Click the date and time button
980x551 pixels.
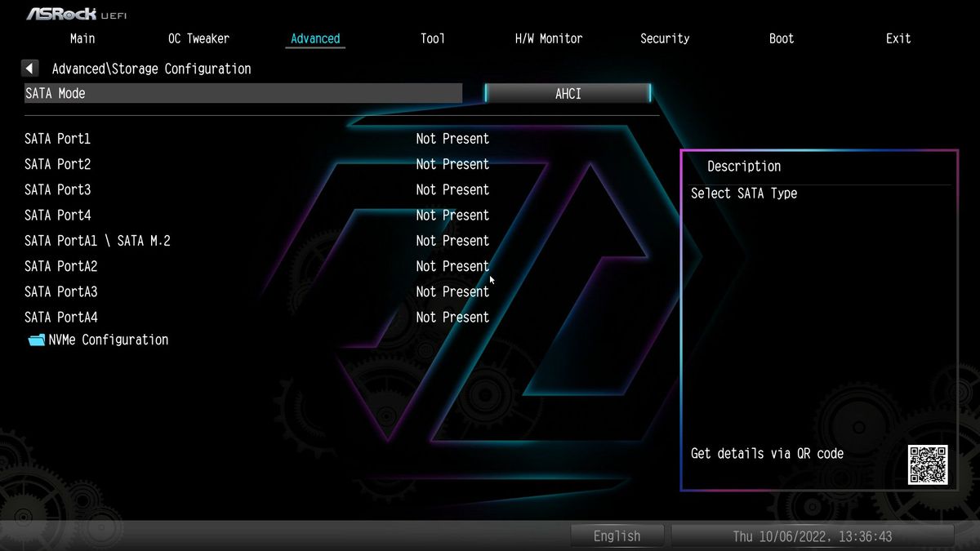coord(813,536)
